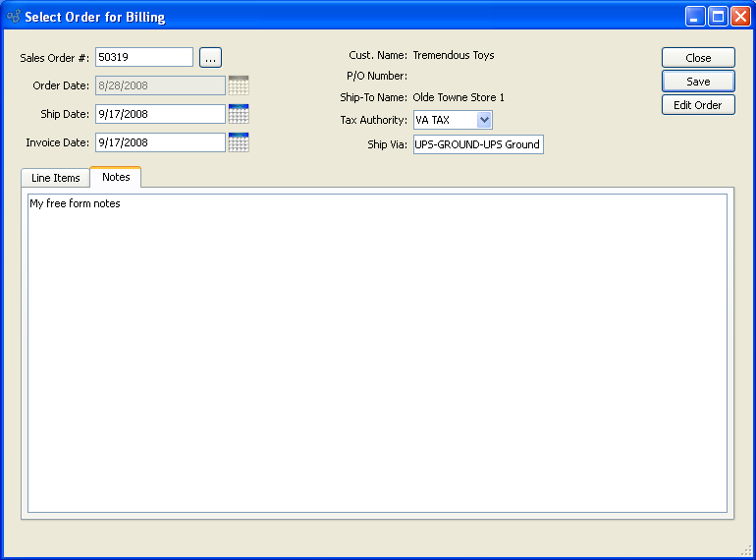Maximize the Select Order for Billing window
This screenshot has width=756, height=560.
718,17
